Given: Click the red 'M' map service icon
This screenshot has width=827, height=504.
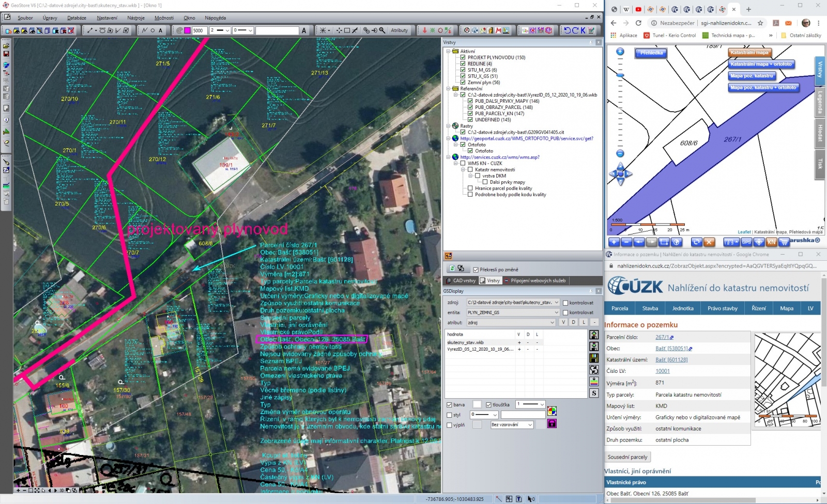Looking at the screenshot, I should point(498,30).
